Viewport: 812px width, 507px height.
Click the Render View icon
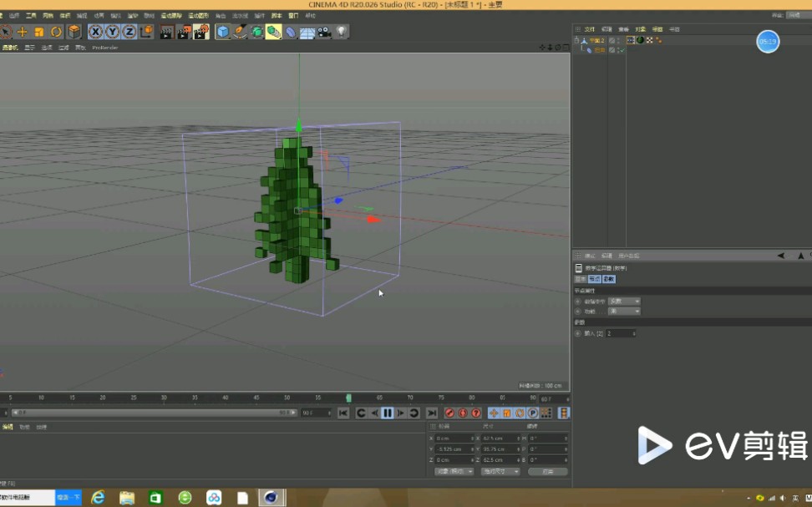(x=165, y=32)
